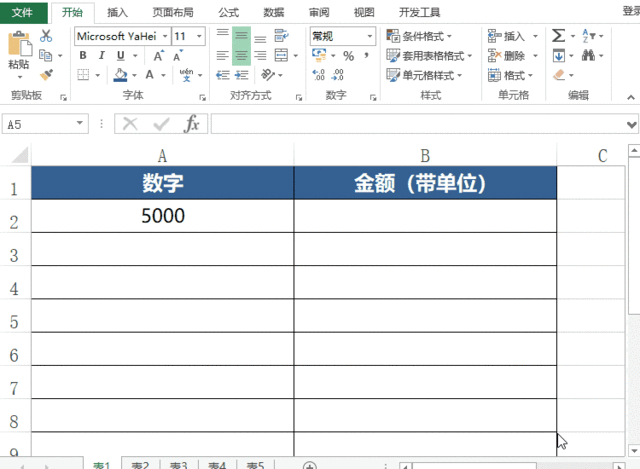
Task: Apply comma style
Action: tap(367, 56)
